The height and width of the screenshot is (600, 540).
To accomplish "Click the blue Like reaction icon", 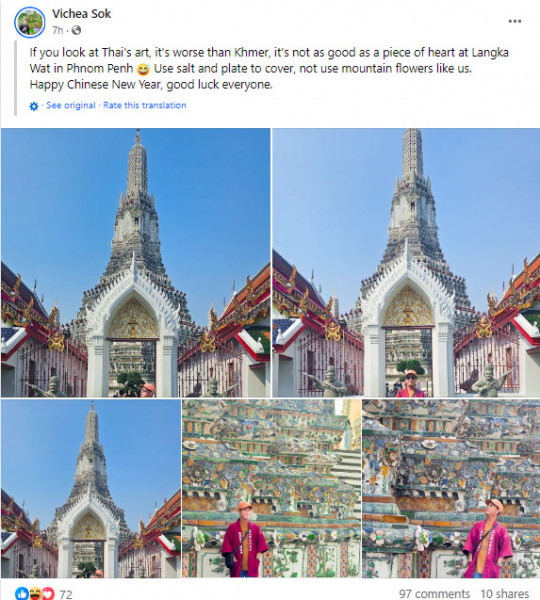I will tap(22, 594).
